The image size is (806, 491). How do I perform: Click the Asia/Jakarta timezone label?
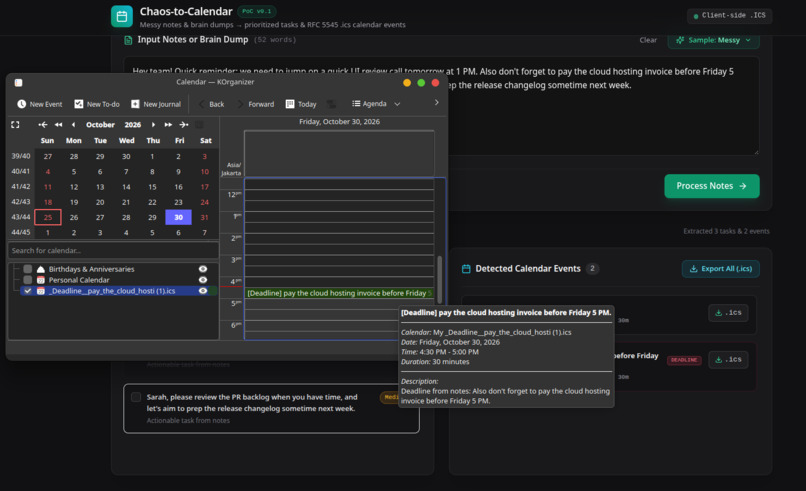pos(231,169)
